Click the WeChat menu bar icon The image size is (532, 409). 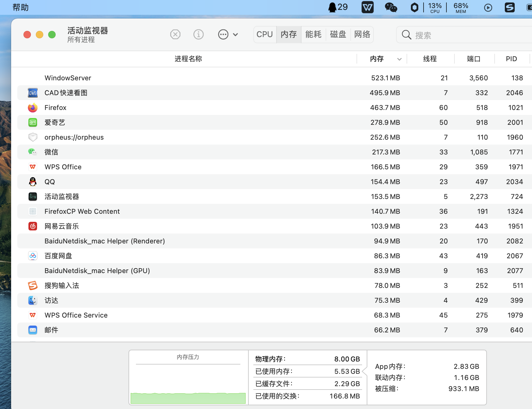(x=391, y=7)
